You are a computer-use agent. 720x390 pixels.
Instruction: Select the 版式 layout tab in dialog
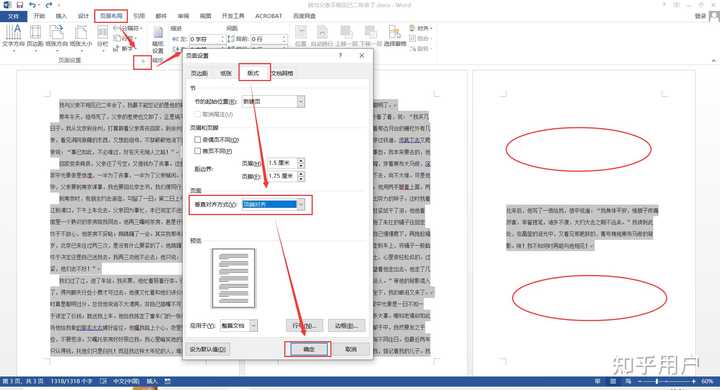[x=253, y=73]
